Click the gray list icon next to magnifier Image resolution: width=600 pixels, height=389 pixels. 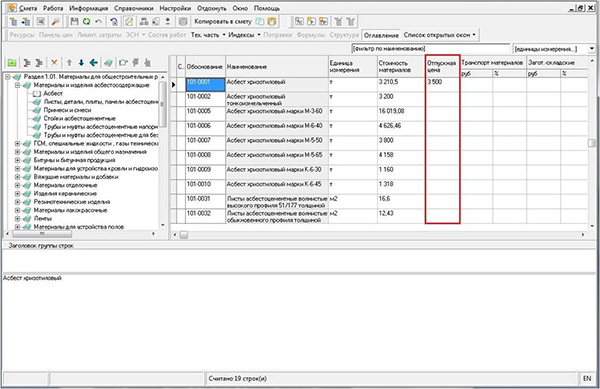pos(41,21)
